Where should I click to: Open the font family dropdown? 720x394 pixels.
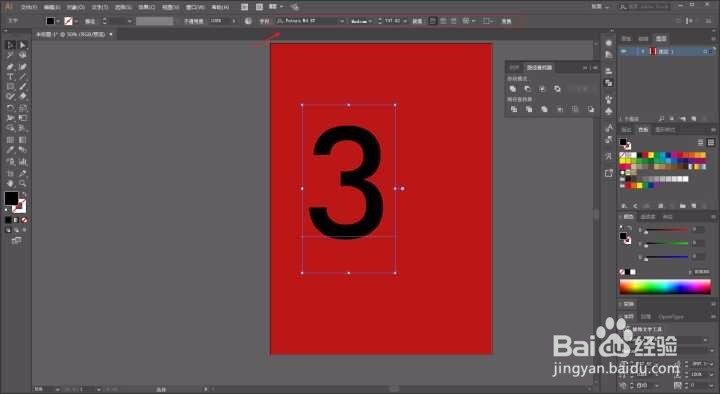342,21
